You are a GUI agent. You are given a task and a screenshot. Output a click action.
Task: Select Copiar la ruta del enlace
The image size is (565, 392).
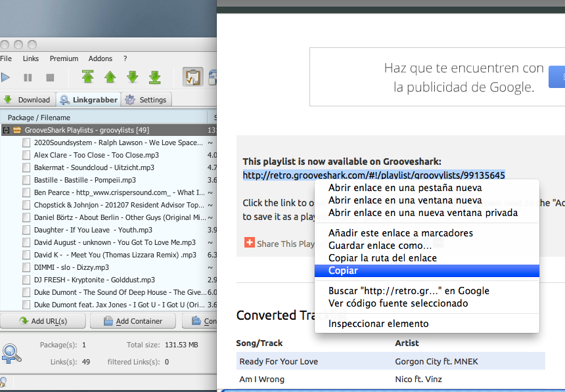pyautogui.click(x=382, y=258)
